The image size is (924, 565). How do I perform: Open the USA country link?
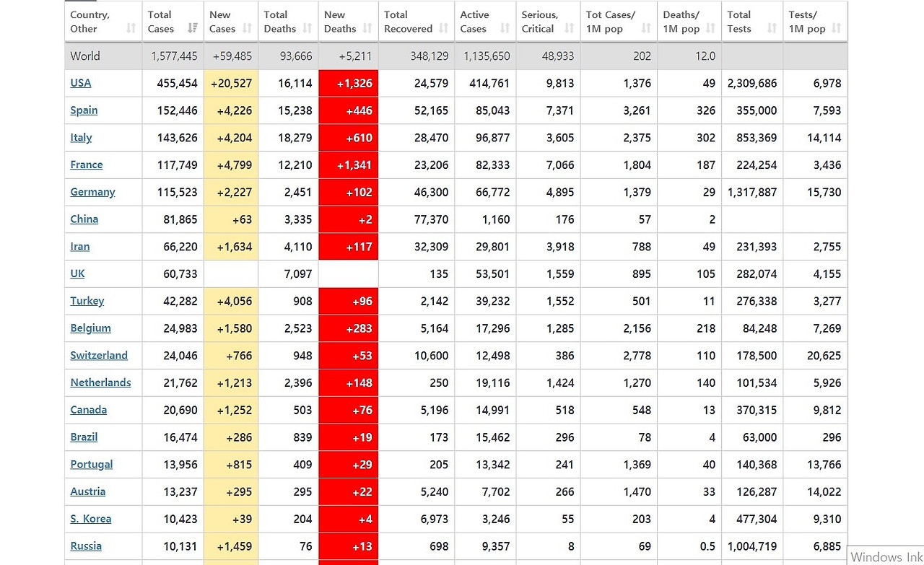point(81,83)
